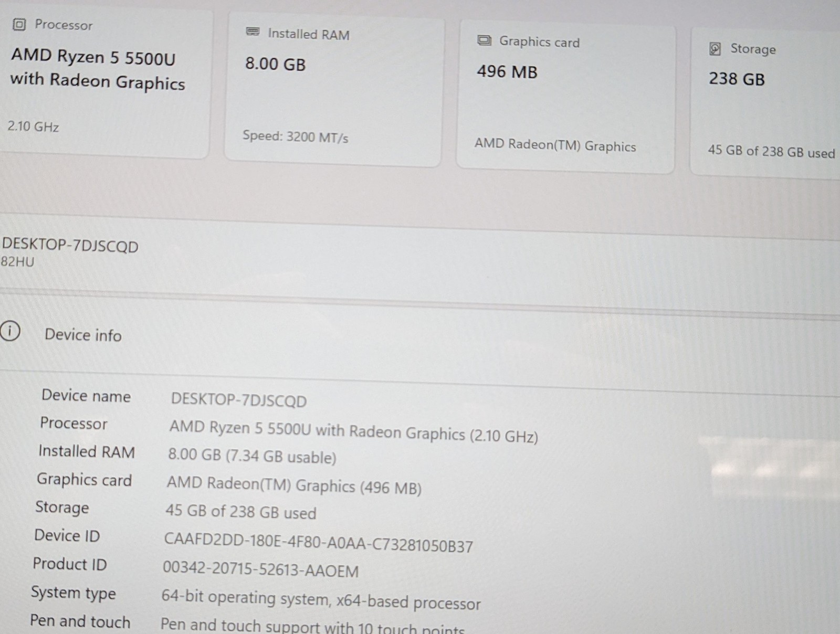Click '45 GB of 238 GB used' in Storage card
Viewport: 840px width, 634px height.
[771, 151]
